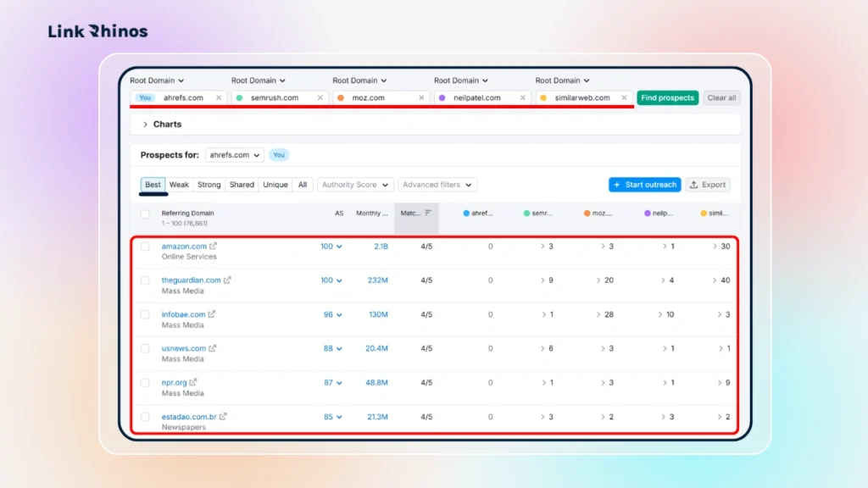Expand moz count arrow in estadao.com.br row
The width and height of the screenshot is (868, 488).
tap(603, 417)
